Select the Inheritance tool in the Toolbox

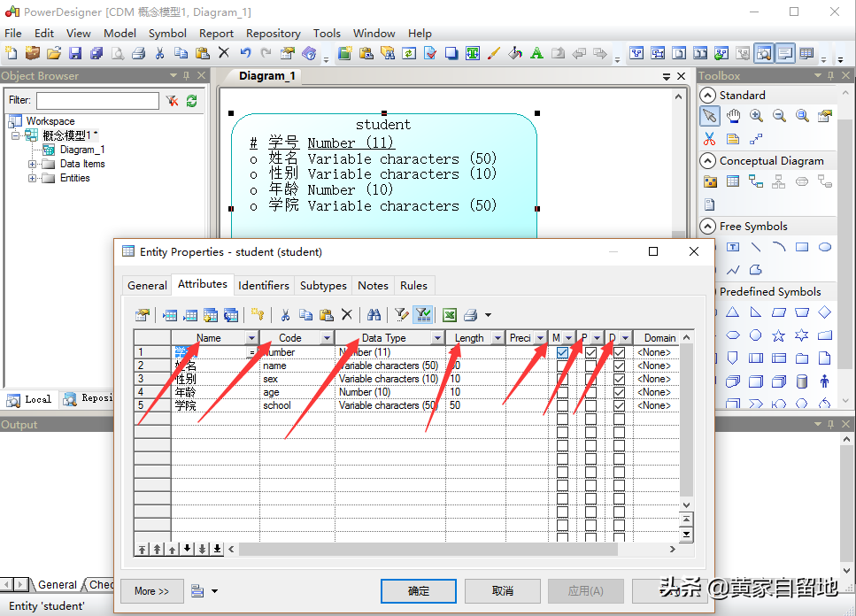tap(779, 181)
